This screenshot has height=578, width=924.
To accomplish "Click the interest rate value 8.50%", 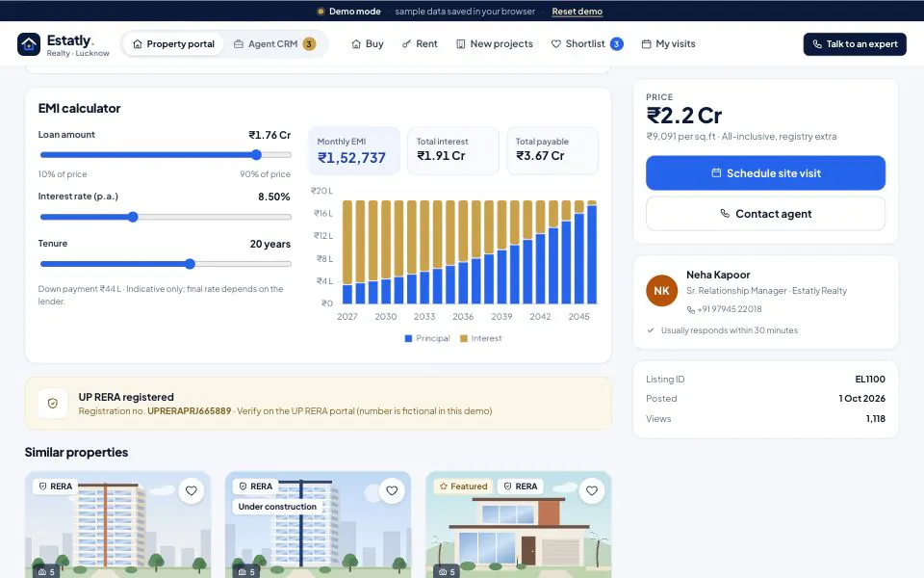I will click(x=274, y=197).
